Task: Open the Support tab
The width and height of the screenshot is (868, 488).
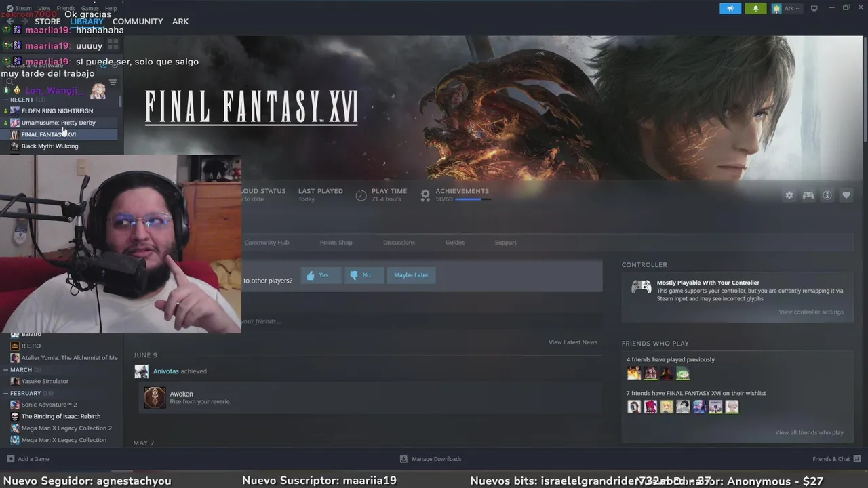Action: point(505,243)
